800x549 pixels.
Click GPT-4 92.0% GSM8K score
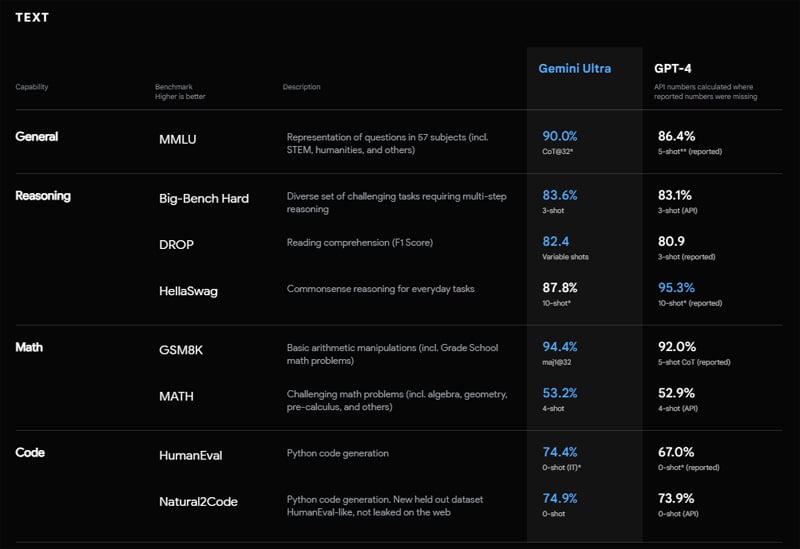677,347
